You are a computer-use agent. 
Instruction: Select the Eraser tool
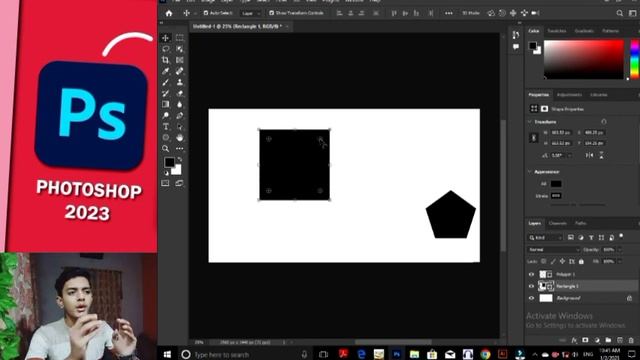pos(180,93)
